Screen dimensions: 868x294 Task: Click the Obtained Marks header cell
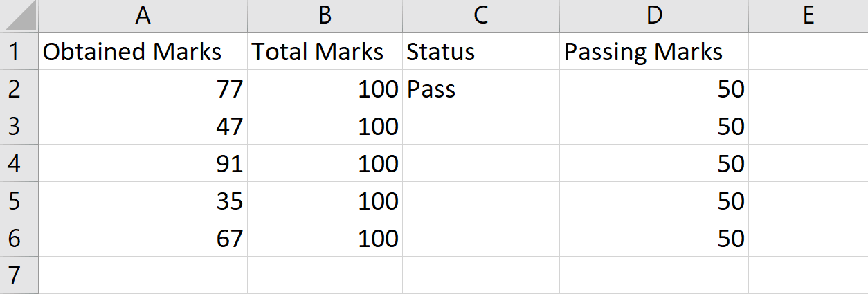click(x=143, y=51)
